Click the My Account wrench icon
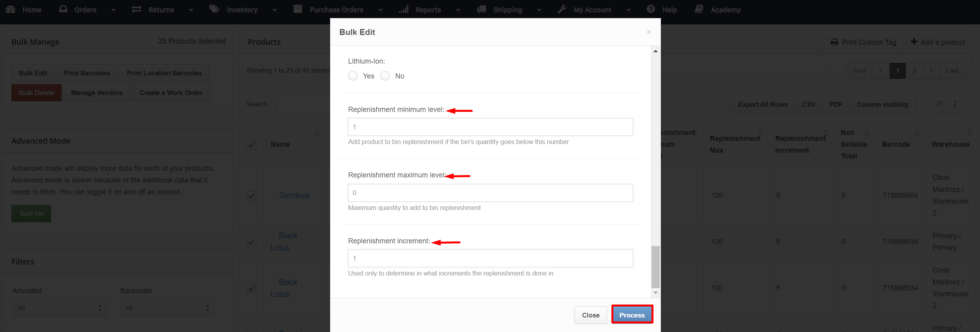Image resolution: width=980 pixels, height=332 pixels. tap(562, 9)
